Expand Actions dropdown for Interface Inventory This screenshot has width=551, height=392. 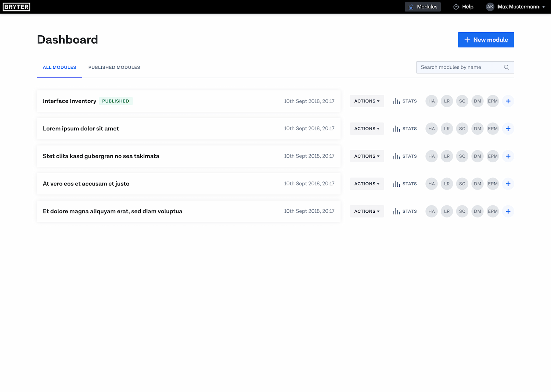[x=367, y=101]
